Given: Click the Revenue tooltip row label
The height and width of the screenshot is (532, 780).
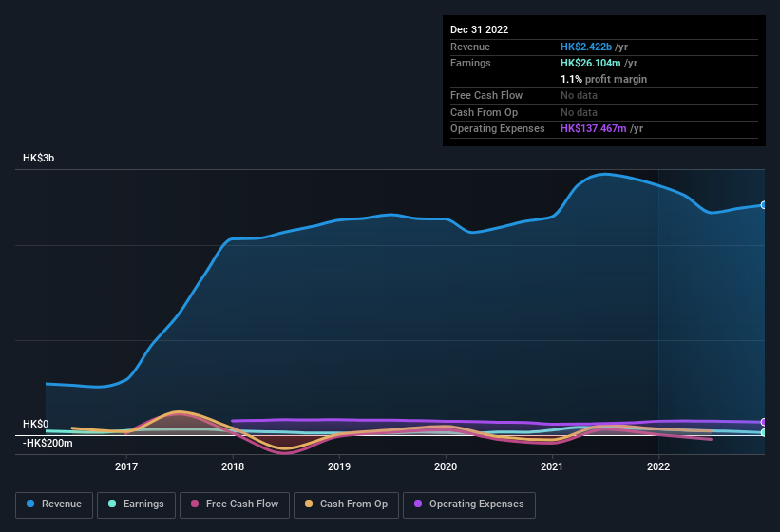Looking at the screenshot, I should click(470, 47).
